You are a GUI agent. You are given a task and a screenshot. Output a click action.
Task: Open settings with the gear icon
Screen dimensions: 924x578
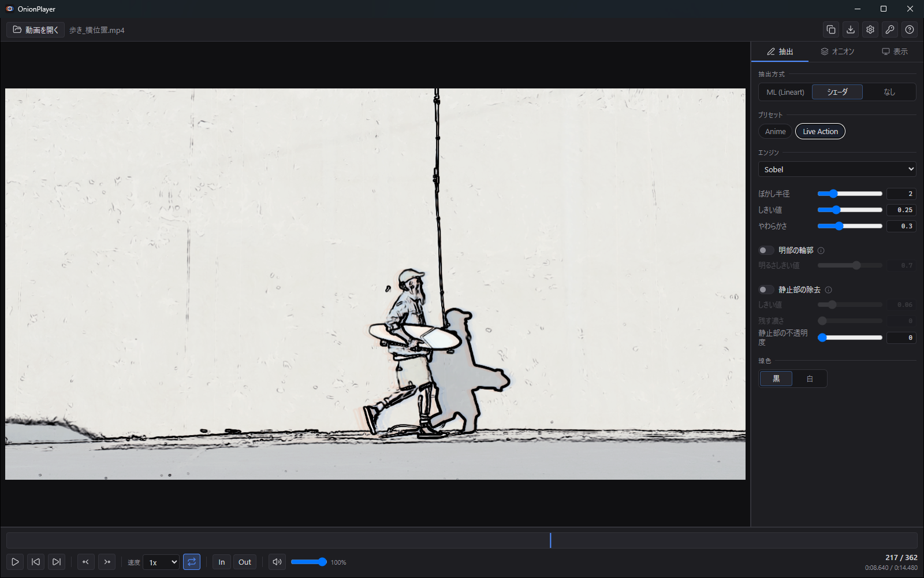tap(870, 29)
